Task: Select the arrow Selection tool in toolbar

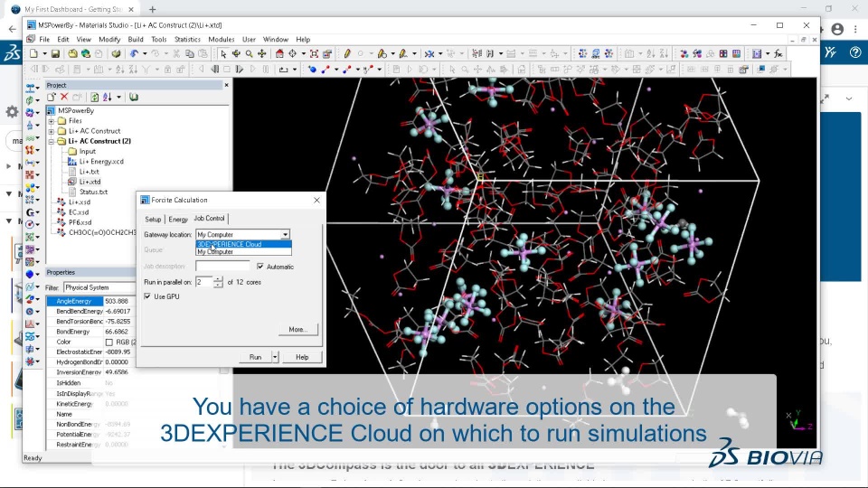Action: [x=223, y=53]
